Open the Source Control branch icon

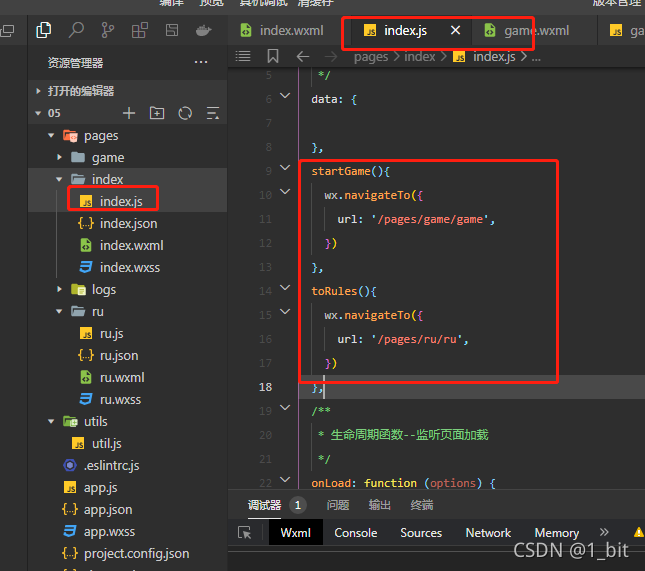[x=108, y=30]
